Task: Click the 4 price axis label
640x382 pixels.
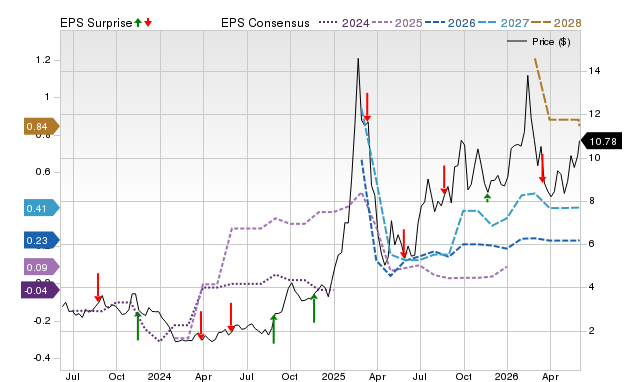Action: point(591,287)
